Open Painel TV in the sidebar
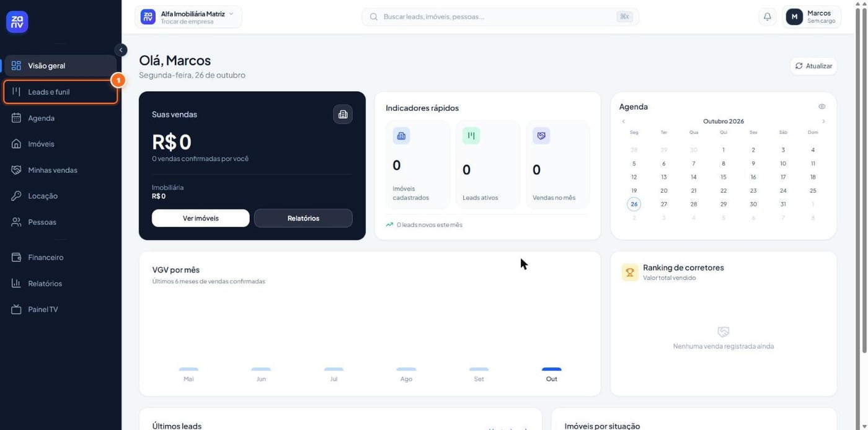 click(x=61, y=309)
